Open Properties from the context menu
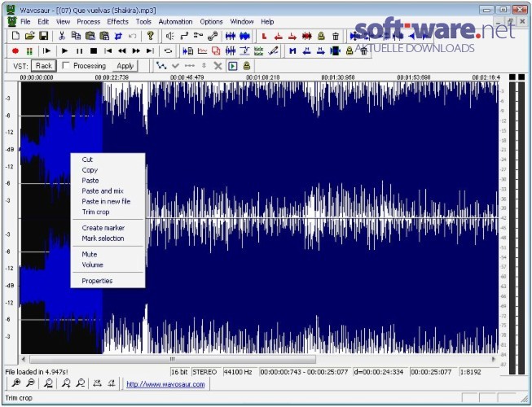532x407 pixels. coord(108,281)
